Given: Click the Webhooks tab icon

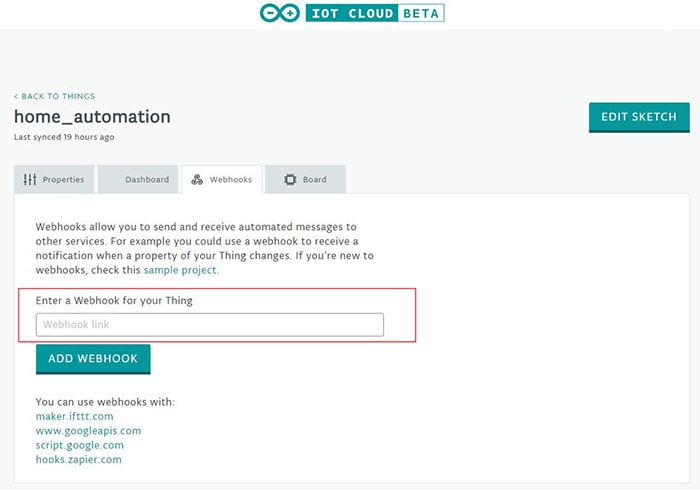Looking at the screenshot, I should tap(198, 180).
